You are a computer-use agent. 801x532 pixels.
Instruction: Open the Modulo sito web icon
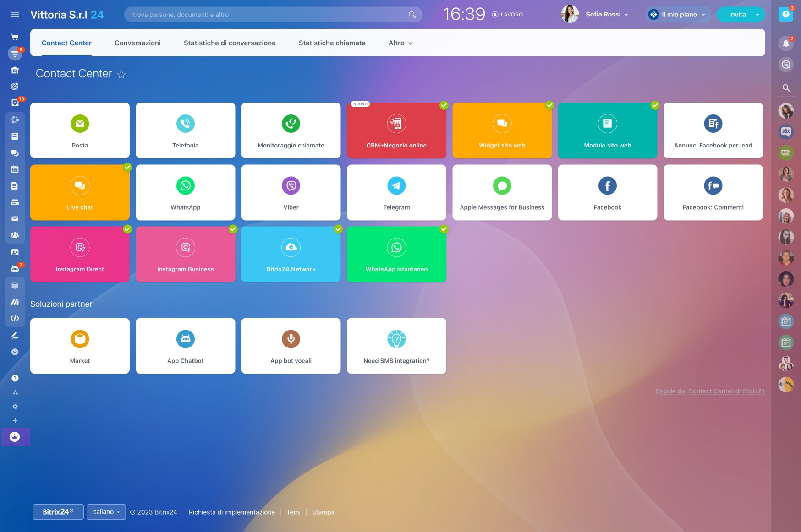[x=608, y=124]
